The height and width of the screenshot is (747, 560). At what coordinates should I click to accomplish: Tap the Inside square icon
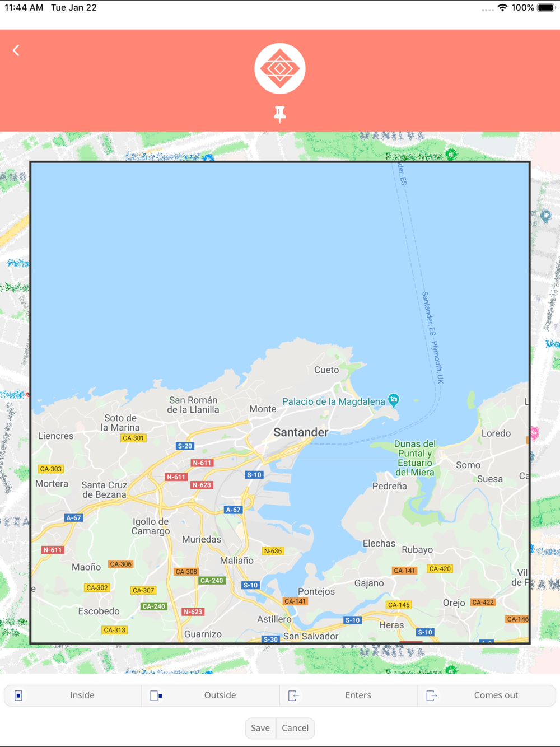tap(18, 695)
